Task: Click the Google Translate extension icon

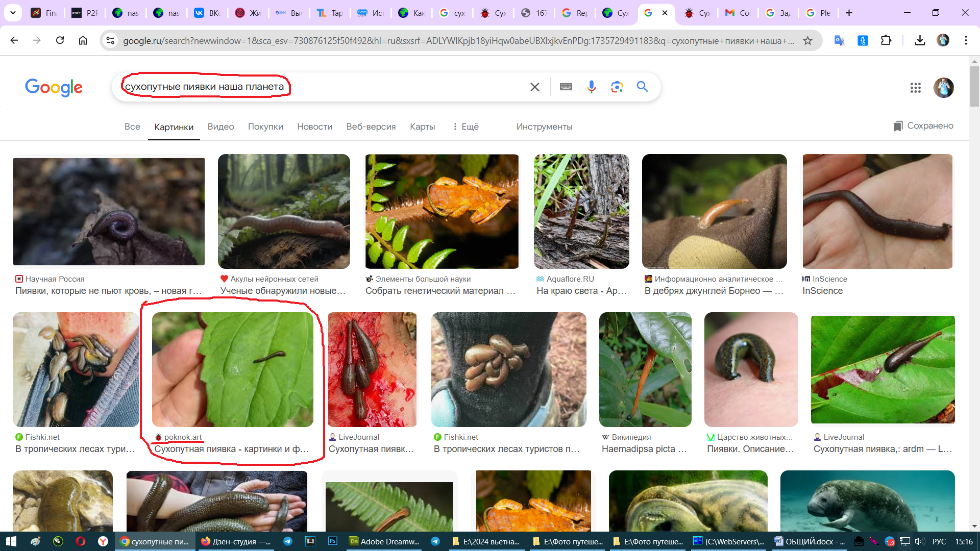Action: [x=839, y=40]
